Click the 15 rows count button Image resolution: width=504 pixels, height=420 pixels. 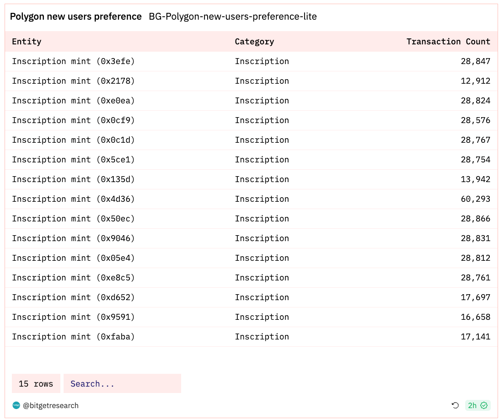(x=36, y=383)
